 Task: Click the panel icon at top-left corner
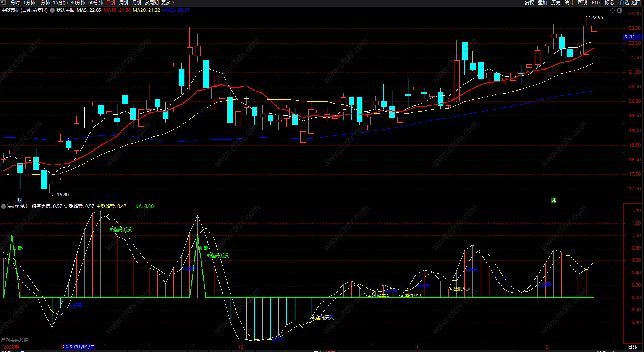4,3
